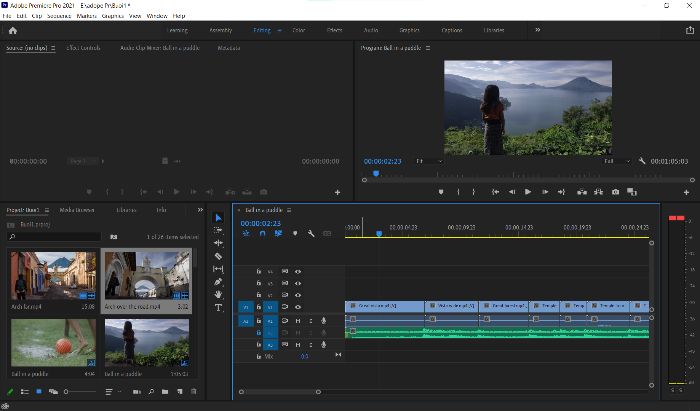This screenshot has width=700, height=411.
Task: Open the File menu
Action: [7, 16]
